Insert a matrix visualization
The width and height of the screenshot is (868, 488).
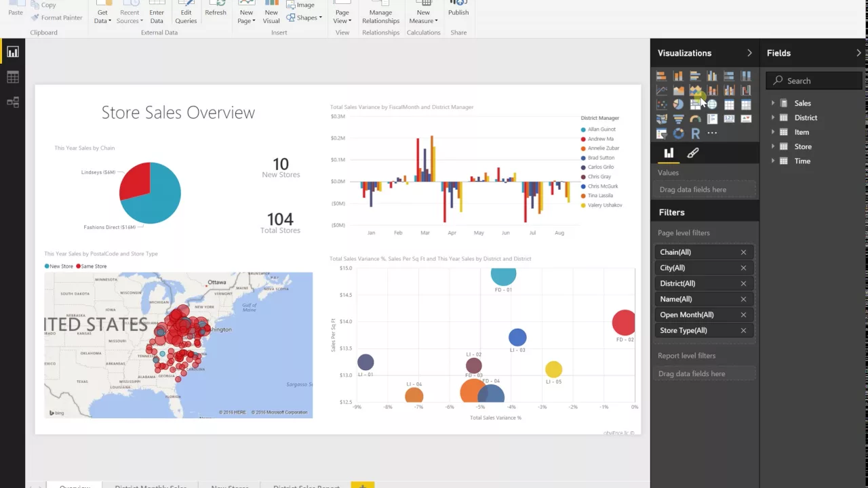point(746,104)
